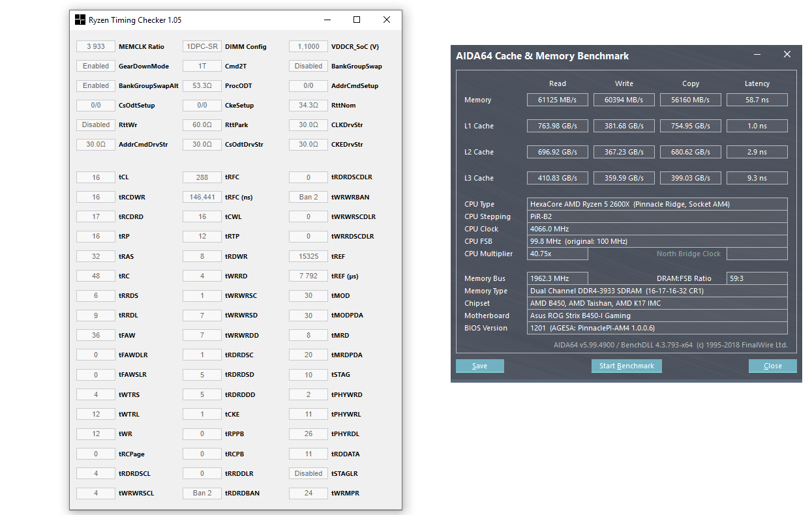
Task: Click the tRRDL value 9
Action: (96, 316)
